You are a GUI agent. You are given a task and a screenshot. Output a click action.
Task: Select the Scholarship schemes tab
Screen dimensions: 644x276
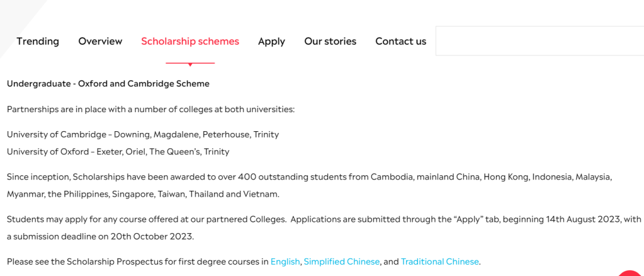coord(190,41)
